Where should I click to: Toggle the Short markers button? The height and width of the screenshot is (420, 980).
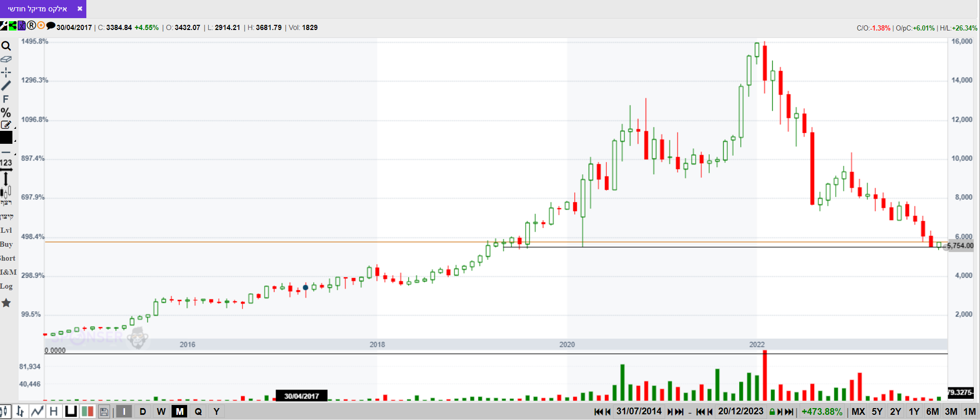pyautogui.click(x=7, y=258)
